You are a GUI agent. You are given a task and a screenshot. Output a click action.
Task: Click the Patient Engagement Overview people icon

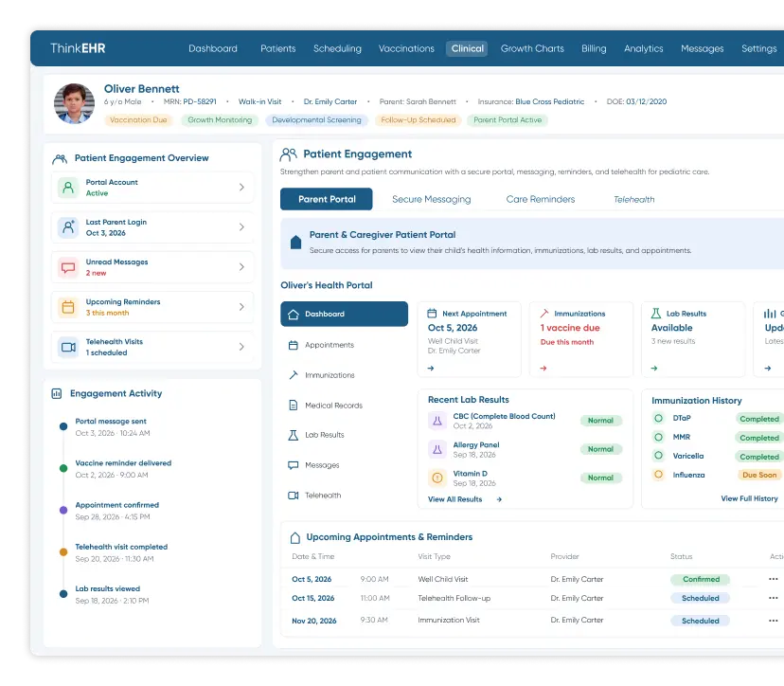pyautogui.click(x=60, y=159)
